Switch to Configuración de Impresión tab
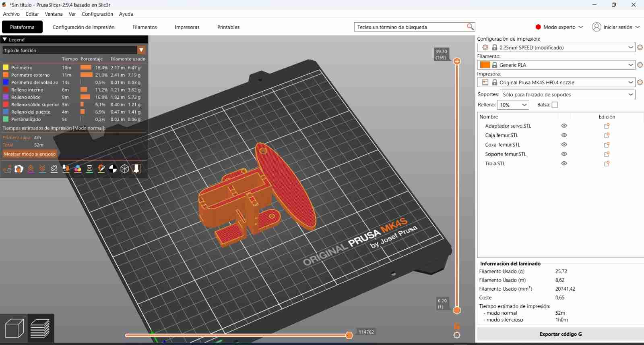 click(83, 27)
